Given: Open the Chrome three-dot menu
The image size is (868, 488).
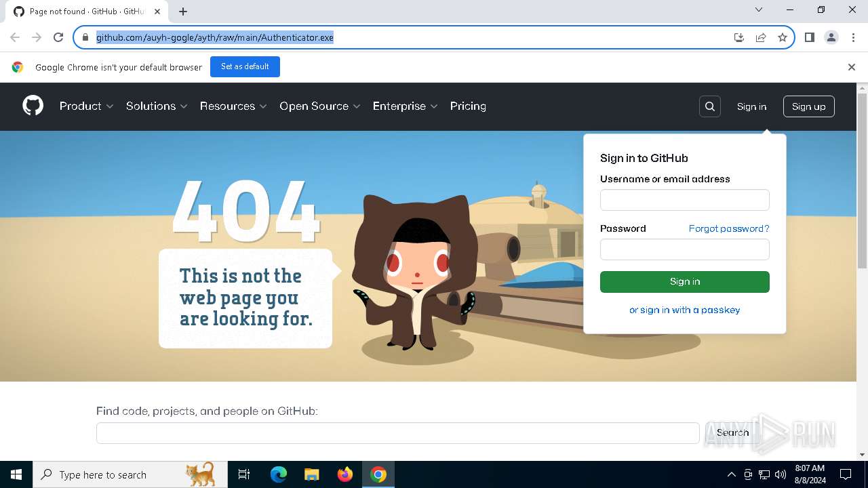Looking at the screenshot, I should pyautogui.click(x=853, y=37).
